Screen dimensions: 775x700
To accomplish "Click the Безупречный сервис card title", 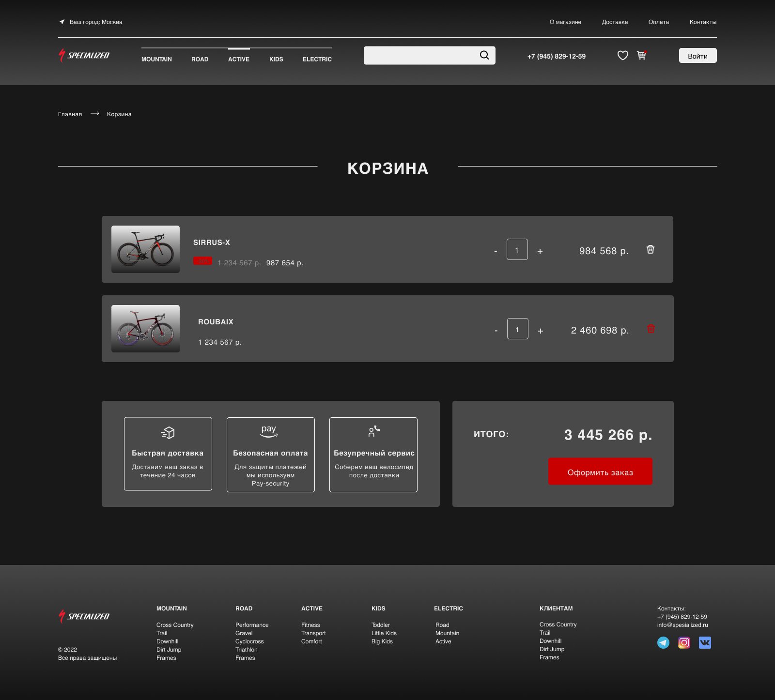I will pyautogui.click(x=374, y=453).
